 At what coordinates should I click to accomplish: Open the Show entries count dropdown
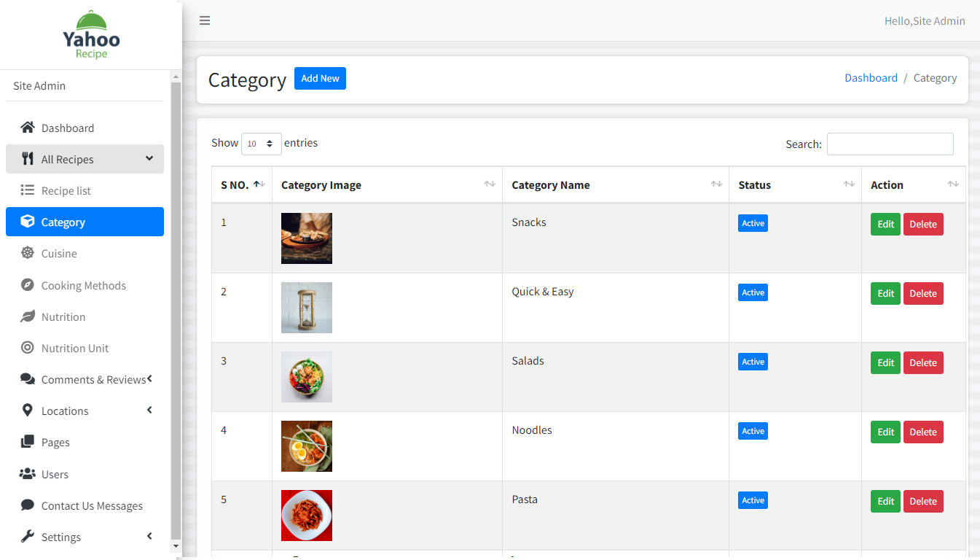[261, 144]
